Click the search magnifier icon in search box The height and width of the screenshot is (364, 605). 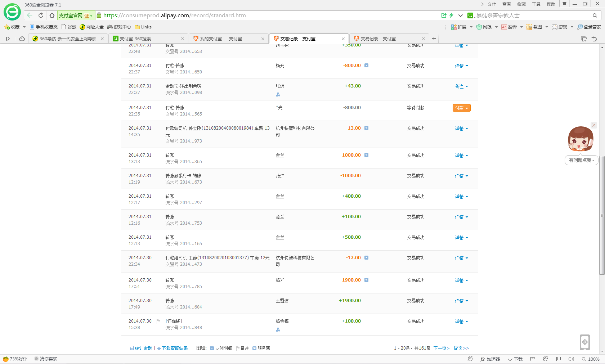click(595, 15)
